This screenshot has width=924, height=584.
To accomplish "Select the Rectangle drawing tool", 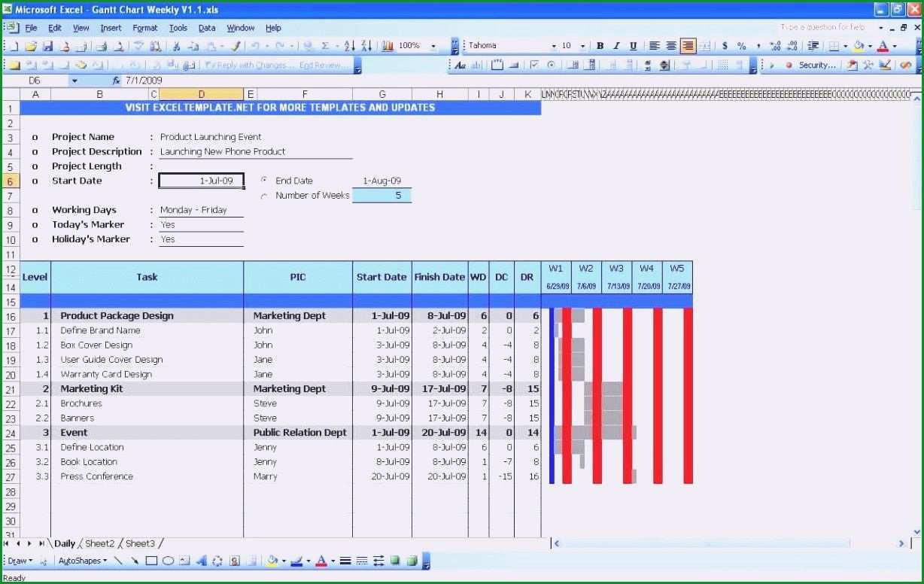I will (151, 561).
